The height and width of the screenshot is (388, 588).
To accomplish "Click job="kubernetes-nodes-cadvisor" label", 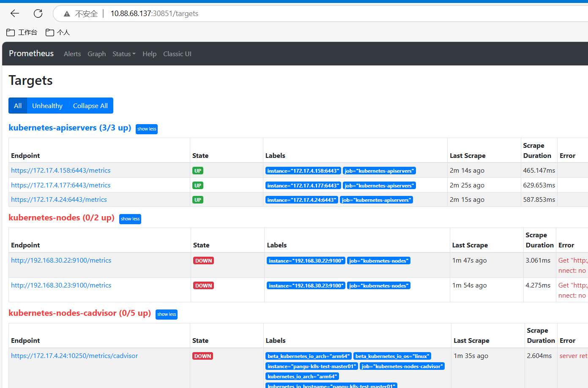I will (402, 366).
